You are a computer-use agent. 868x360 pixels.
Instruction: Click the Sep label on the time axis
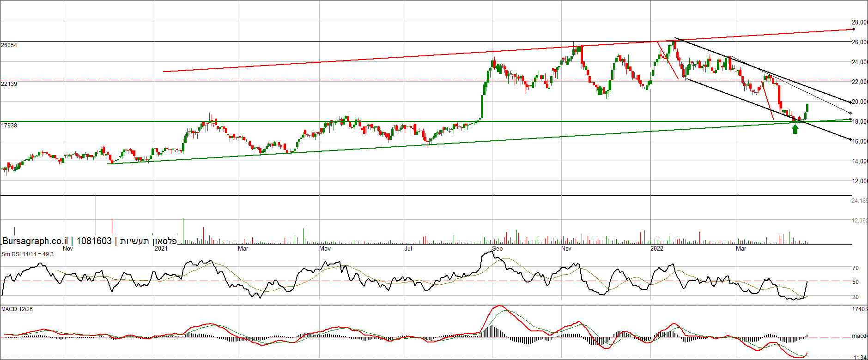click(x=498, y=249)
